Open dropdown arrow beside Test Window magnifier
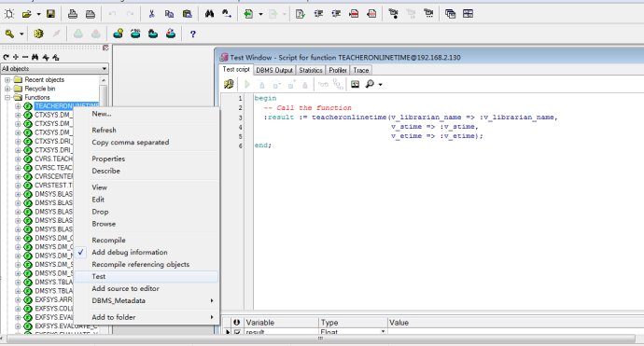 tap(380, 85)
